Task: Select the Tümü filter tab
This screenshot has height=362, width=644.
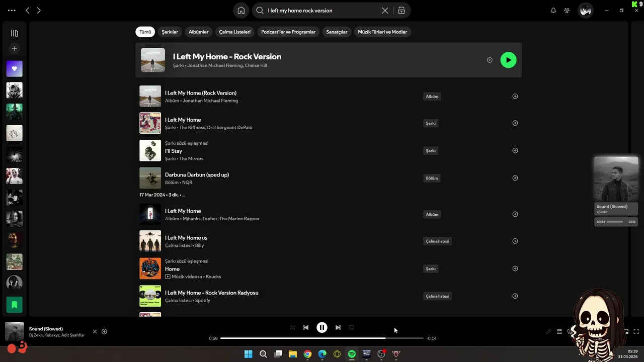Action: [x=145, y=32]
